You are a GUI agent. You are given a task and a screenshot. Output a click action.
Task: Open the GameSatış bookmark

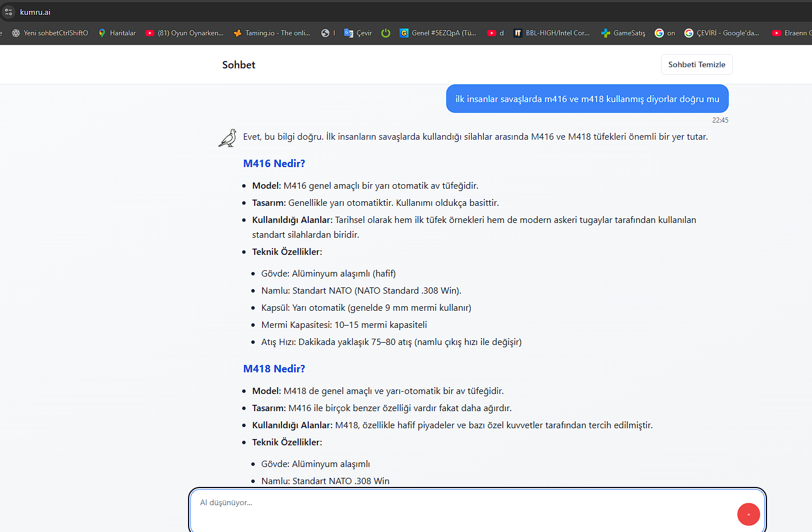click(623, 33)
